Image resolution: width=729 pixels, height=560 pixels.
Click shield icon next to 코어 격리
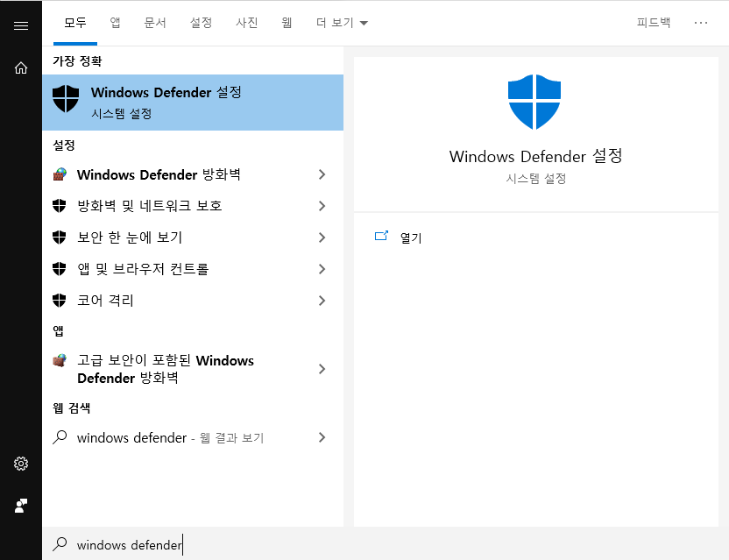tap(59, 301)
